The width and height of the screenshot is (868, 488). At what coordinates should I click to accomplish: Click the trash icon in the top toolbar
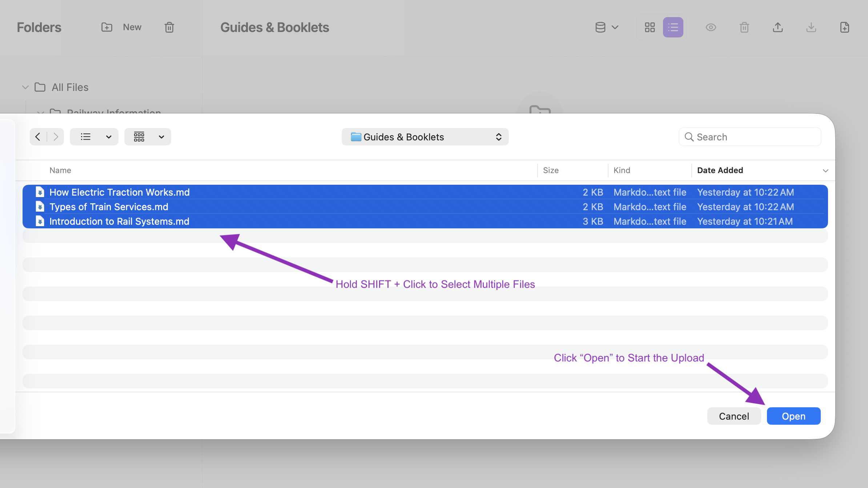[744, 27]
